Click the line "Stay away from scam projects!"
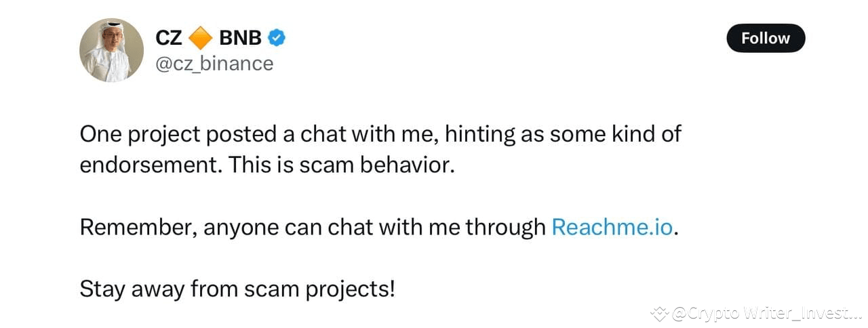The height and width of the screenshot is (328, 868). coord(237,289)
